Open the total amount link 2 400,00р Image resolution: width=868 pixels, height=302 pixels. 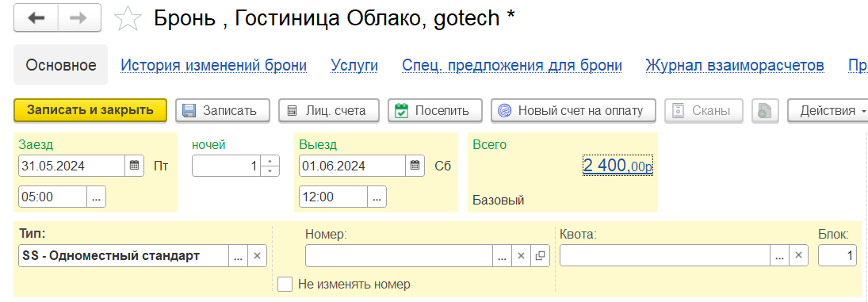[618, 166]
